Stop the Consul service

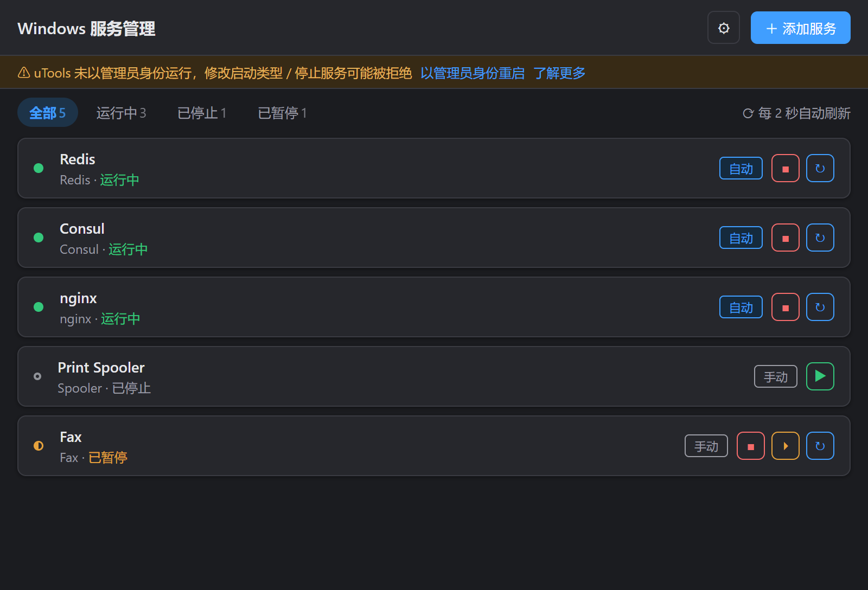click(786, 238)
